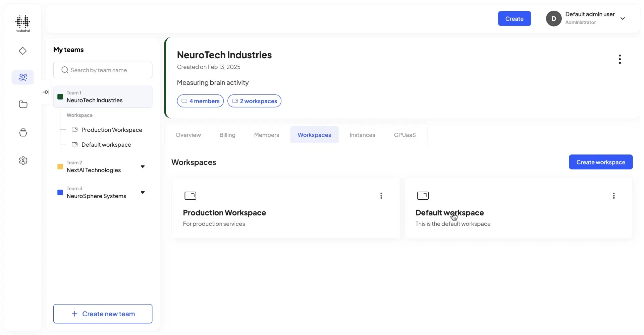Click the Search by team name field

click(x=103, y=70)
